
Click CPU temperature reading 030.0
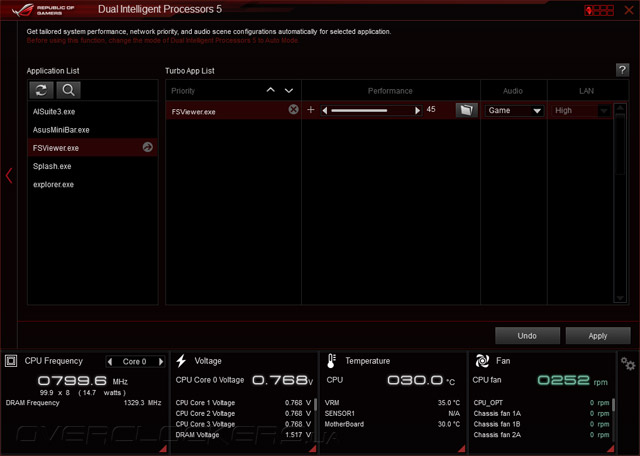(420, 380)
